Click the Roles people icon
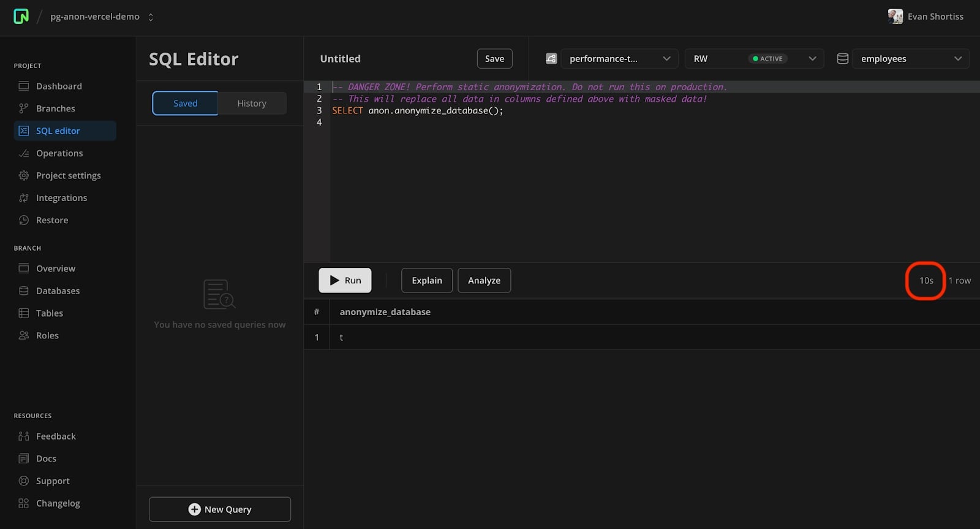Viewport: 980px width, 529px height. (x=24, y=335)
